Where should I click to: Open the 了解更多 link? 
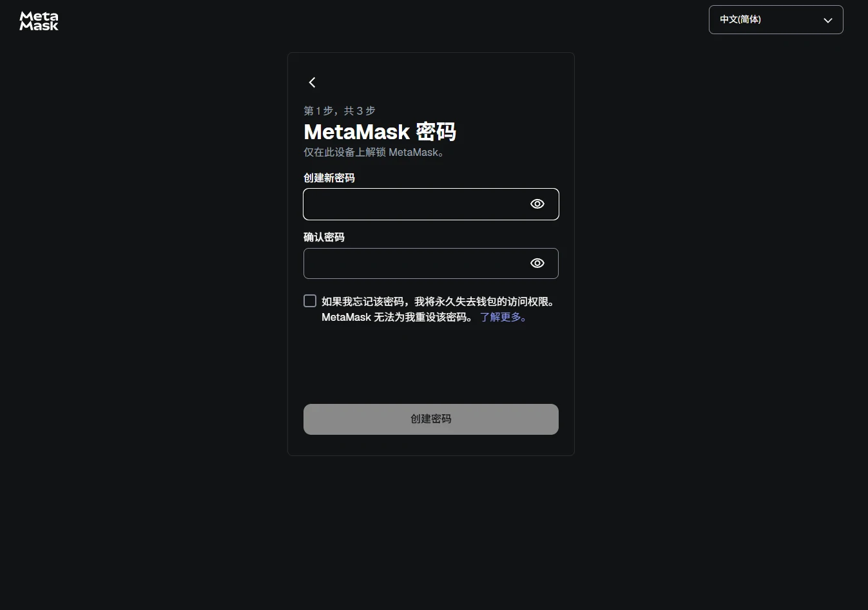pos(503,317)
